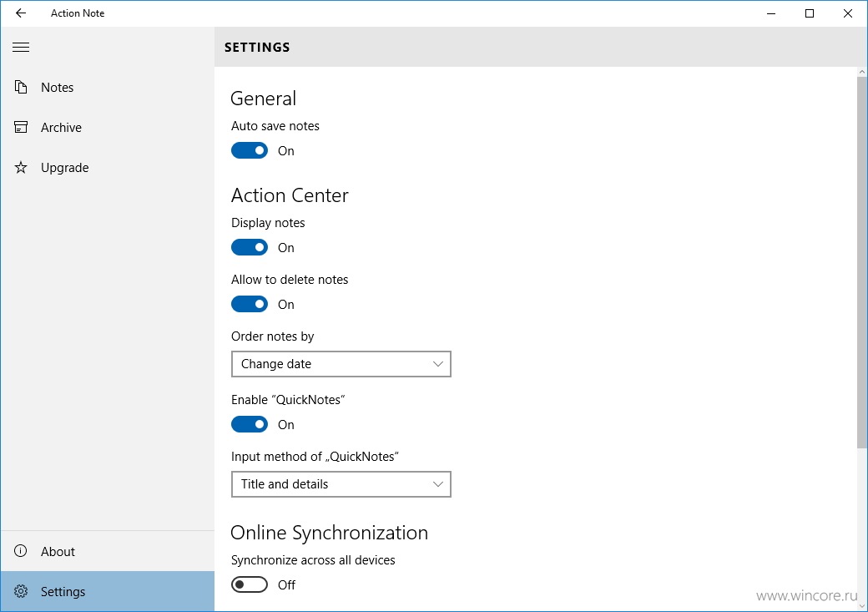
Task: Click the Upgrade star icon
Action: [21, 167]
